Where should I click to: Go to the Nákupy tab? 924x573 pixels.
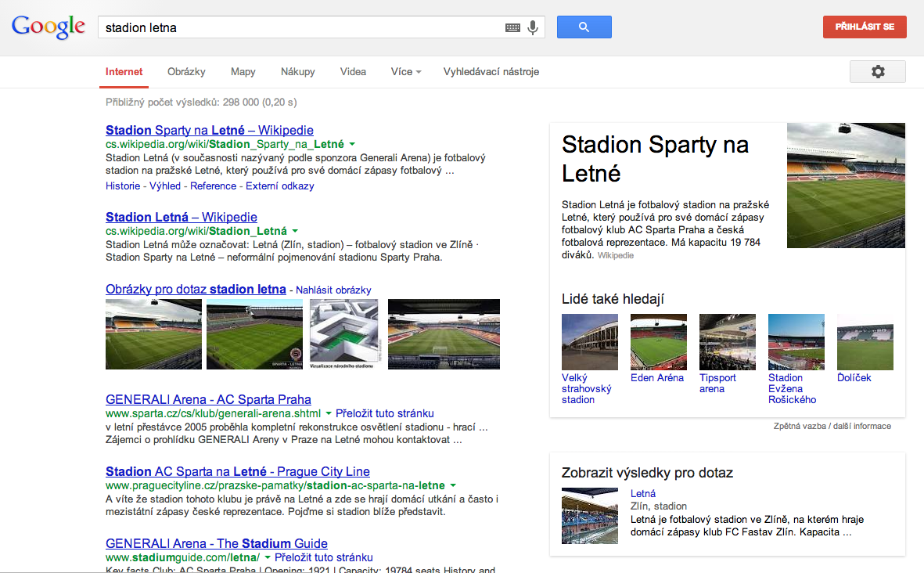pyautogui.click(x=297, y=71)
